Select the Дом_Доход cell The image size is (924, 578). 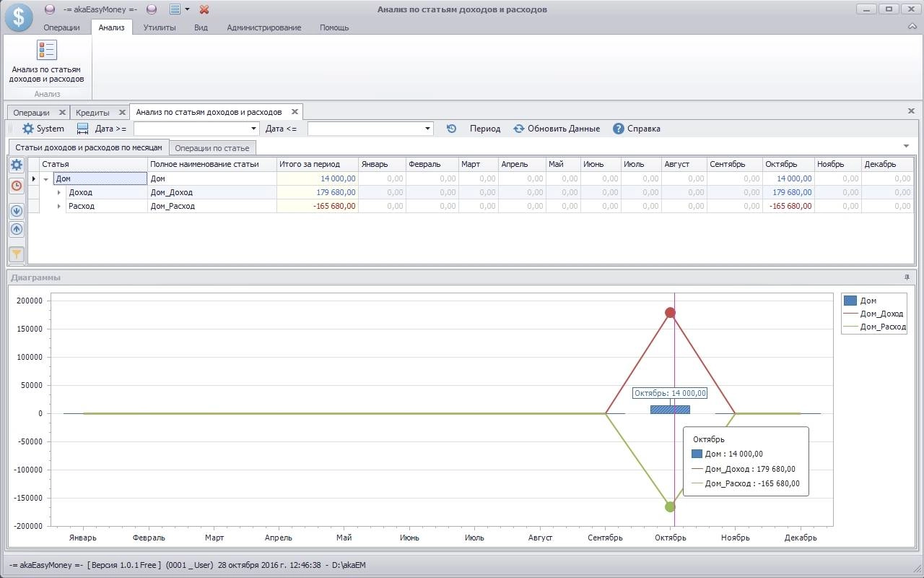tap(212, 193)
